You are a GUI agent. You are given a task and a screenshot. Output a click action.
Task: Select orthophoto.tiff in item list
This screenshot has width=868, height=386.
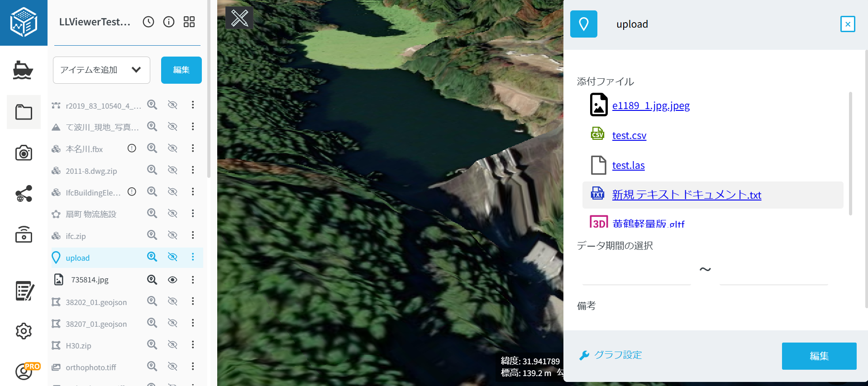click(x=91, y=367)
